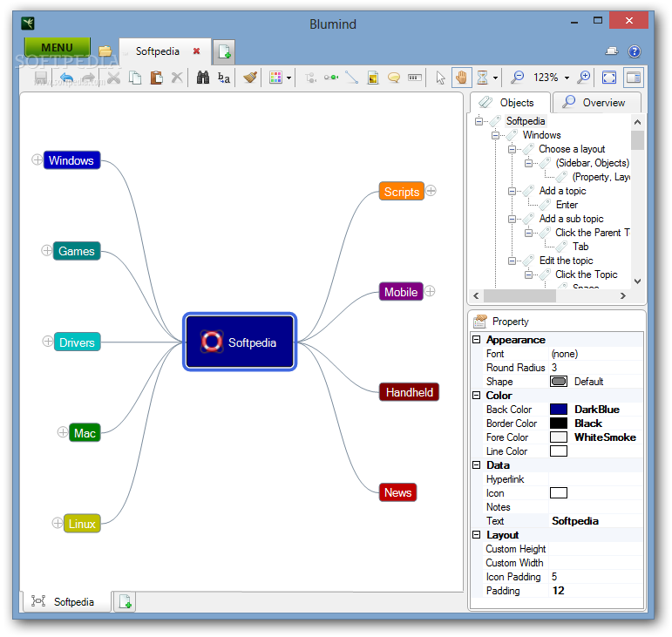Click the Delete X icon in toolbar
The width and height of the screenshot is (672, 637).
[x=177, y=78]
